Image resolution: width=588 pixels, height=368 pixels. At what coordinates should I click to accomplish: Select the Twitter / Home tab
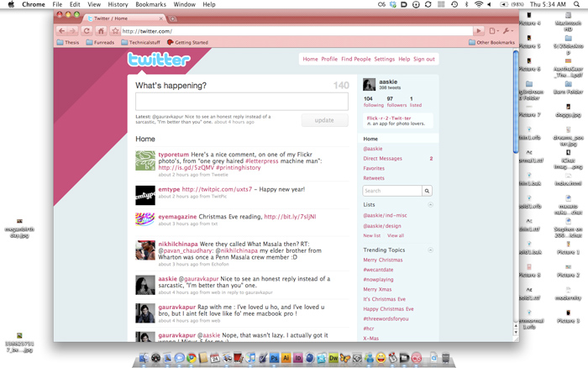125,18
